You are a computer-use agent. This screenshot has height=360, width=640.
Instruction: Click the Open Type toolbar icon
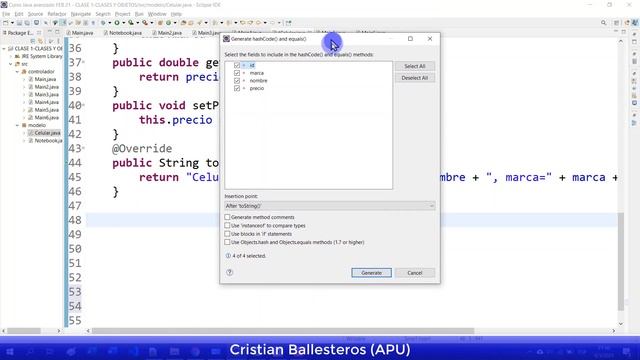click(183, 23)
